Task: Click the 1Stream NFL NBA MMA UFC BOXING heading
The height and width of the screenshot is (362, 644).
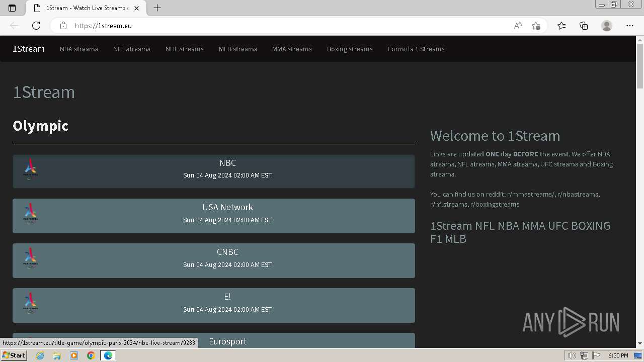Action: 520,232
